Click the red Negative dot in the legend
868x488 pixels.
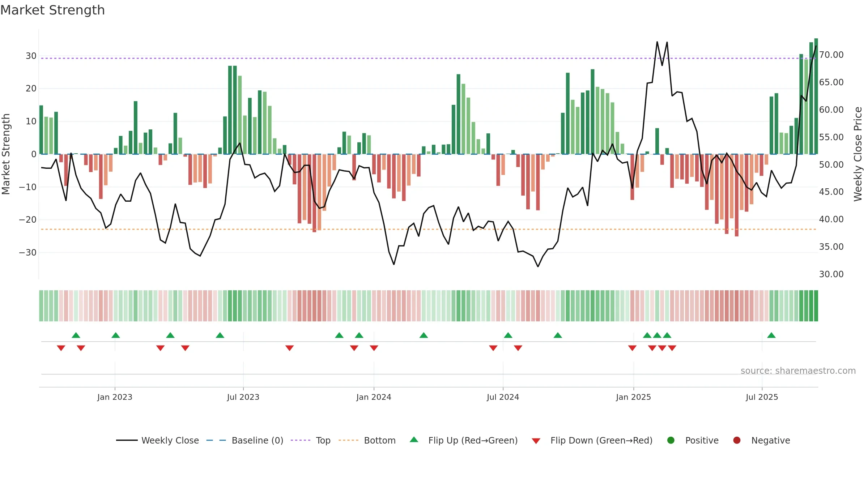737,440
